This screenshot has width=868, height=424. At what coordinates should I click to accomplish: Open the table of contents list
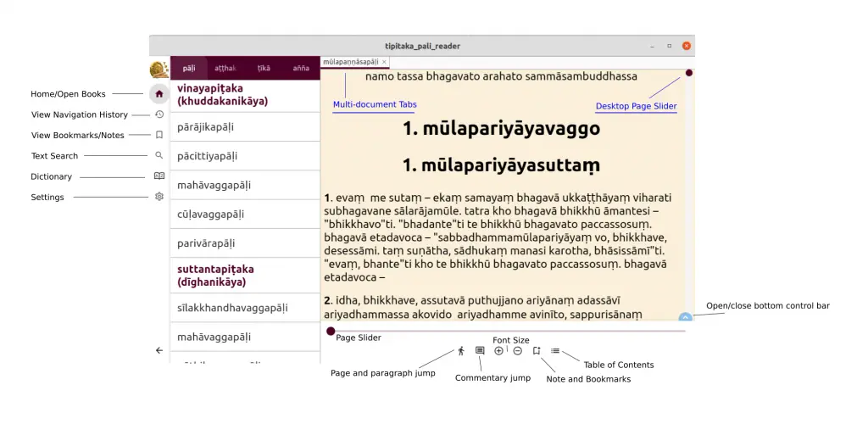click(555, 351)
